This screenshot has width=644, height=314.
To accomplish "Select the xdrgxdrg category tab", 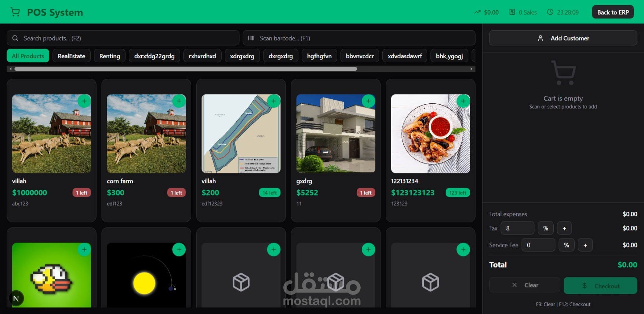I will click(242, 56).
